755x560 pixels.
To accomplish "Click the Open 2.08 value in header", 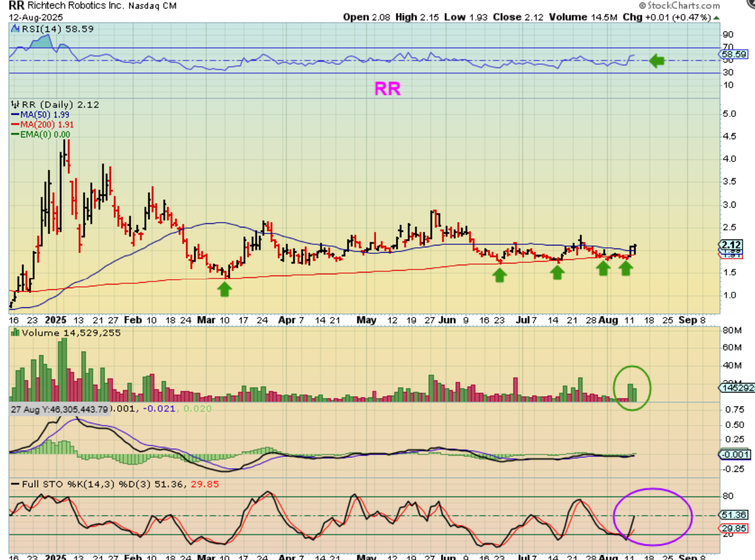I will click(x=367, y=17).
